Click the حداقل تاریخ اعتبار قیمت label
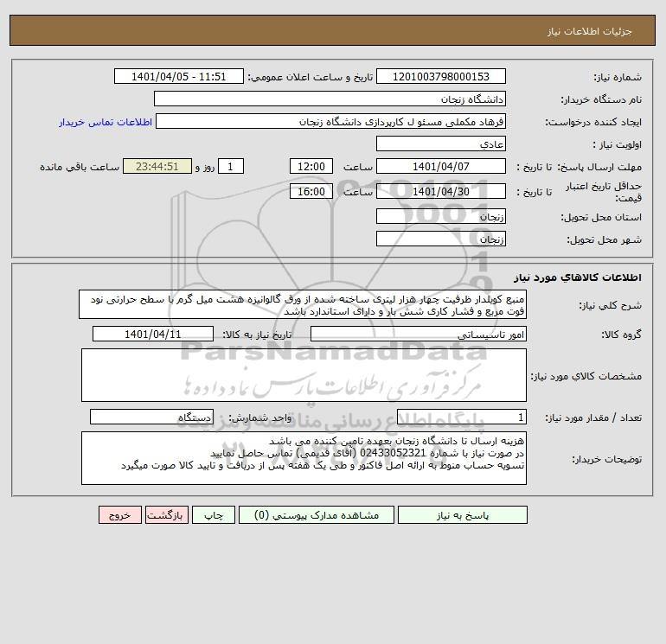Viewport: 666px width, 644px height. (604, 192)
